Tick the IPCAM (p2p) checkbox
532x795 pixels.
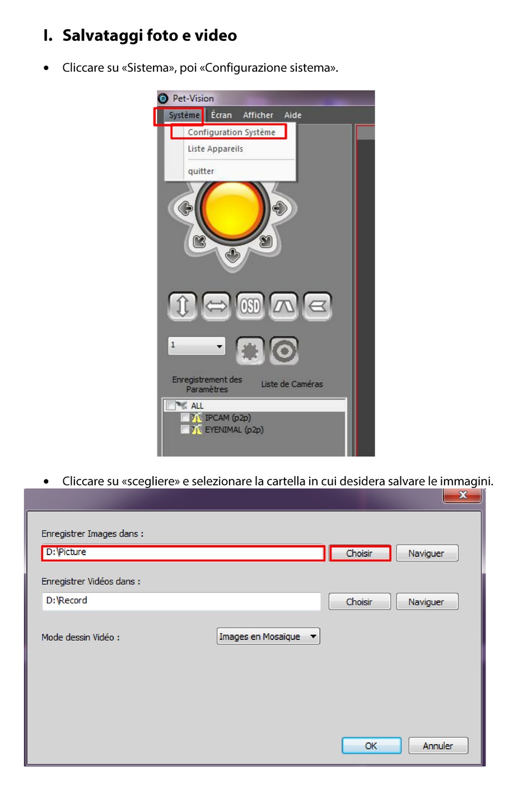185,417
